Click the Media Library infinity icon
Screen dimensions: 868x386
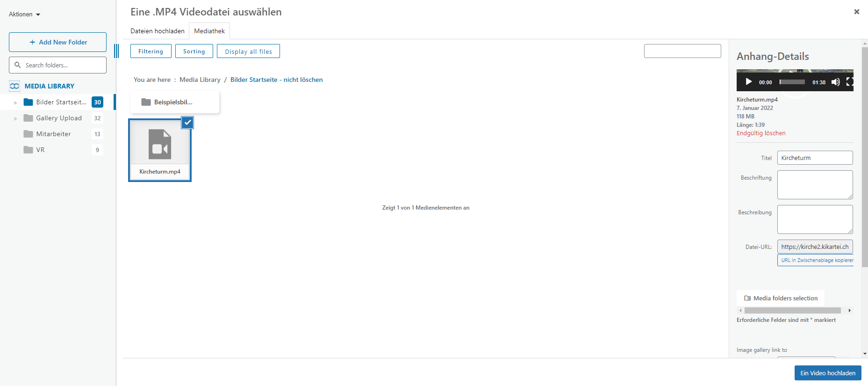(14, 86)
